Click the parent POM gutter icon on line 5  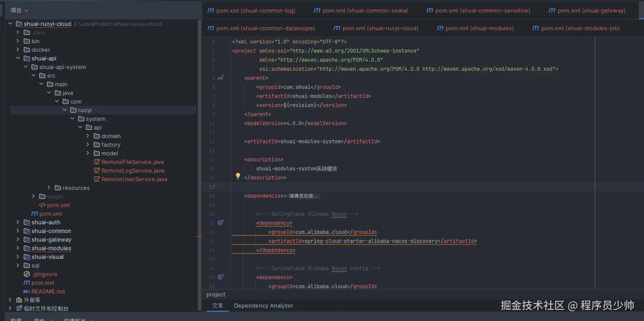220,78
